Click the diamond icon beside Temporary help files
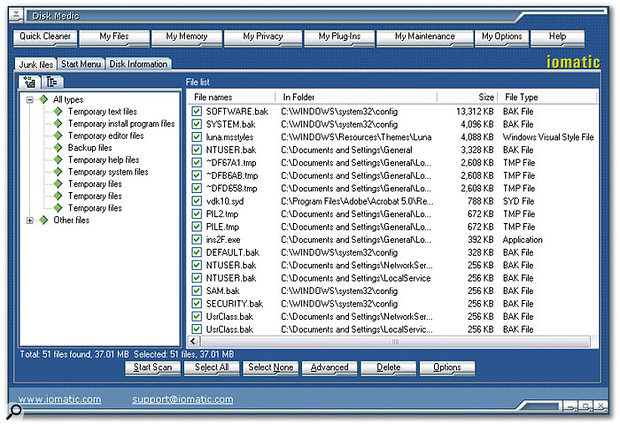The image size is (620, 426). 58,160
